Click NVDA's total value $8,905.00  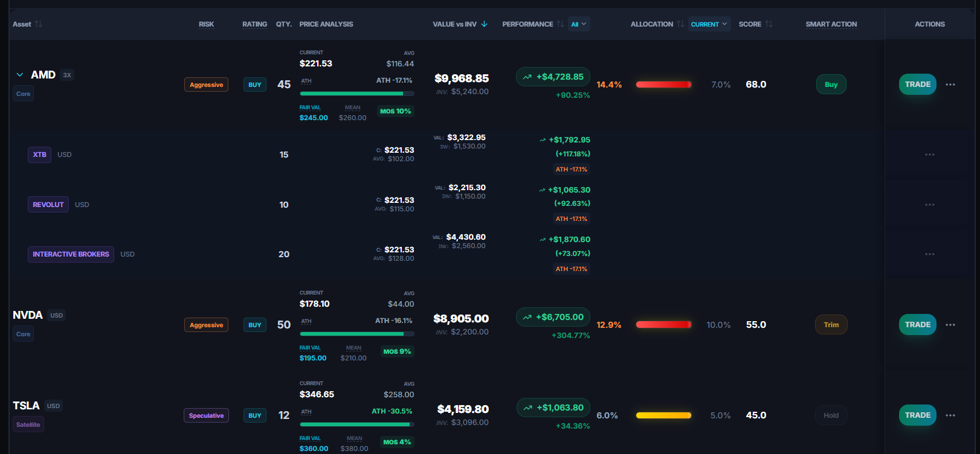pos(461,319)
